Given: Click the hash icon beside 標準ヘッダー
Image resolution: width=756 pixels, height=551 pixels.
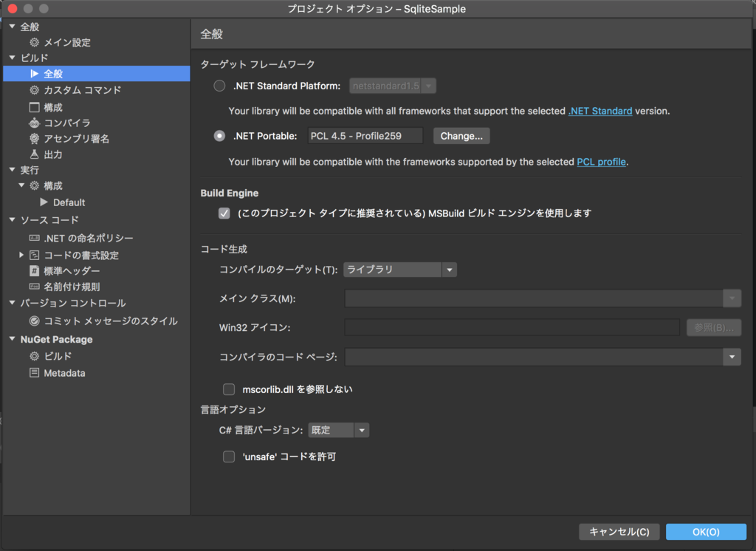Looking at the screenshot, I should tap(34, 270).
